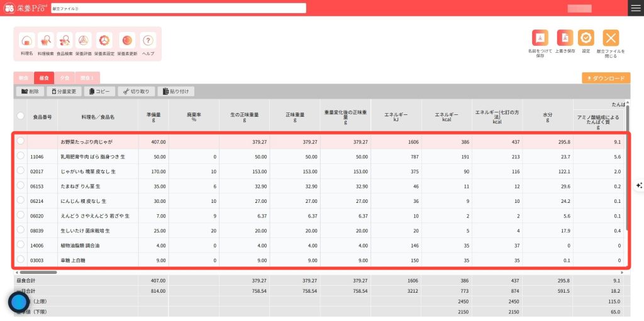Switch to the 朝食 breakfast tab
The height and width of the screenshot is (321, 644).
coord(24,78)
